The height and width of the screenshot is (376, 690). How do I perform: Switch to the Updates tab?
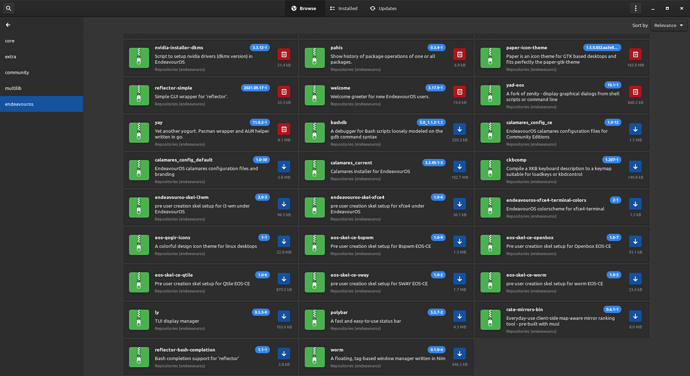tap(383, 8)
